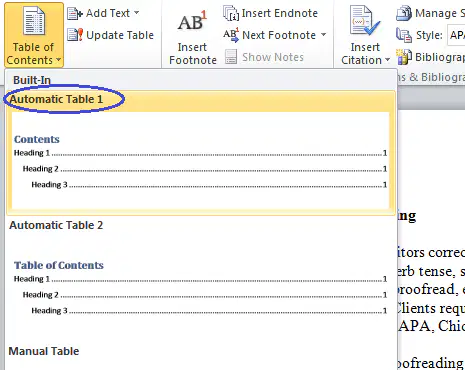465x370 pixels.
Task: Open the Add Text dropdown arrow
Action: (137, 13)
